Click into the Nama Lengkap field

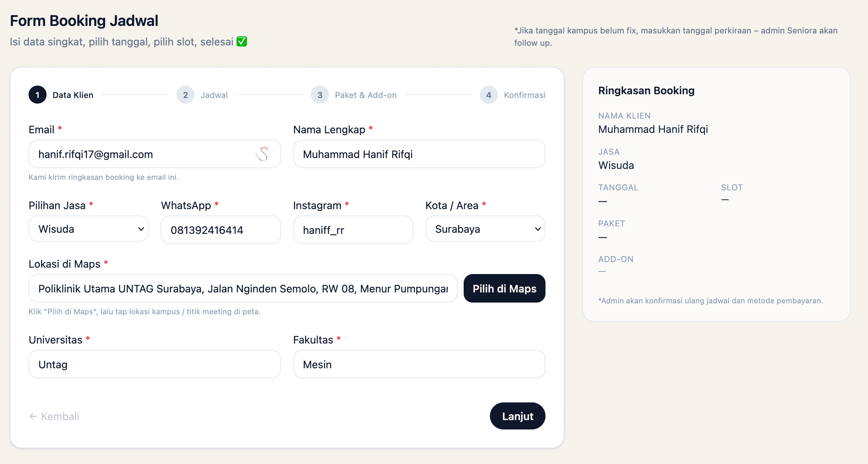419,154
